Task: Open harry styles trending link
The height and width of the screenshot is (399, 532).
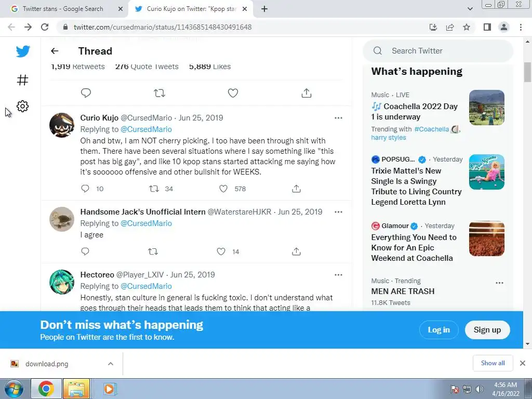Action: pos(389,137)
